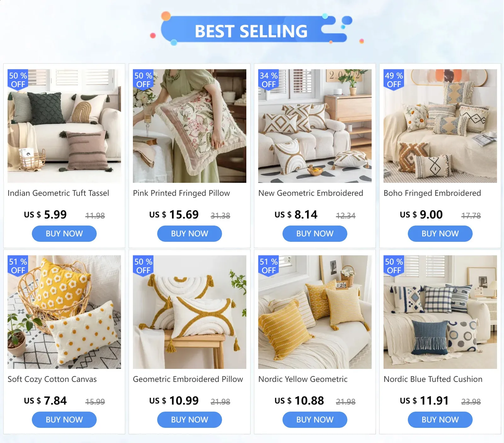Click the 50% OFF badge on Indian Geometric Tuft Tassel

(18, 80)
